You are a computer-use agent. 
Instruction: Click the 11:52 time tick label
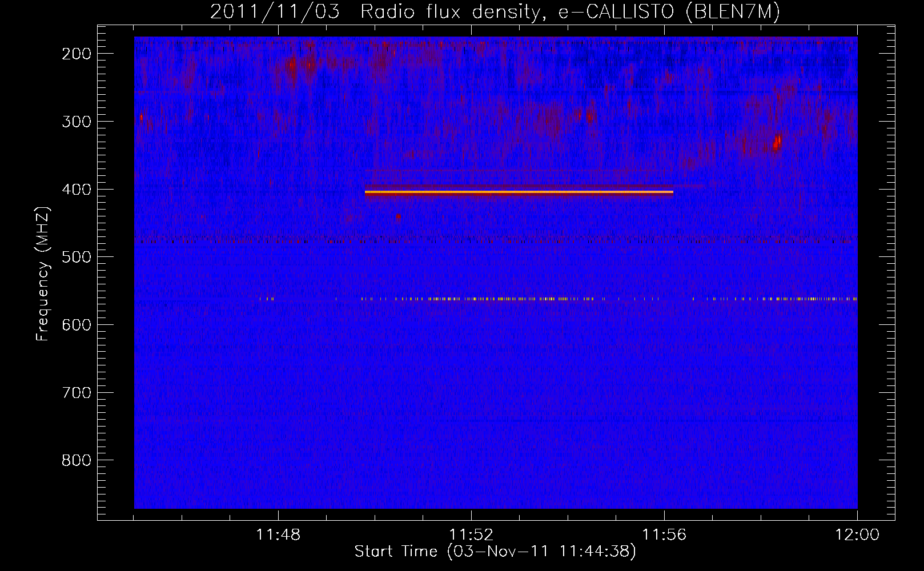click(471, 535)
